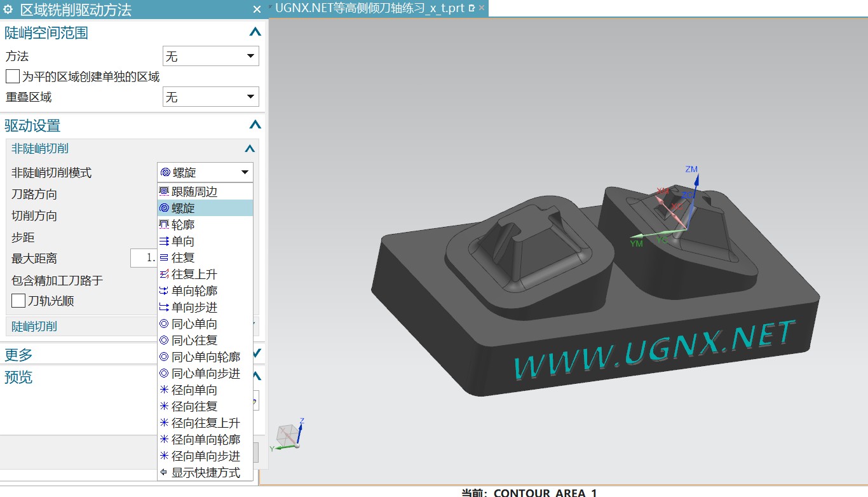The image size is (868, 497).
Task: Select 径向单向轮廓 cut pattern
Action: click(x=205, y=439)
